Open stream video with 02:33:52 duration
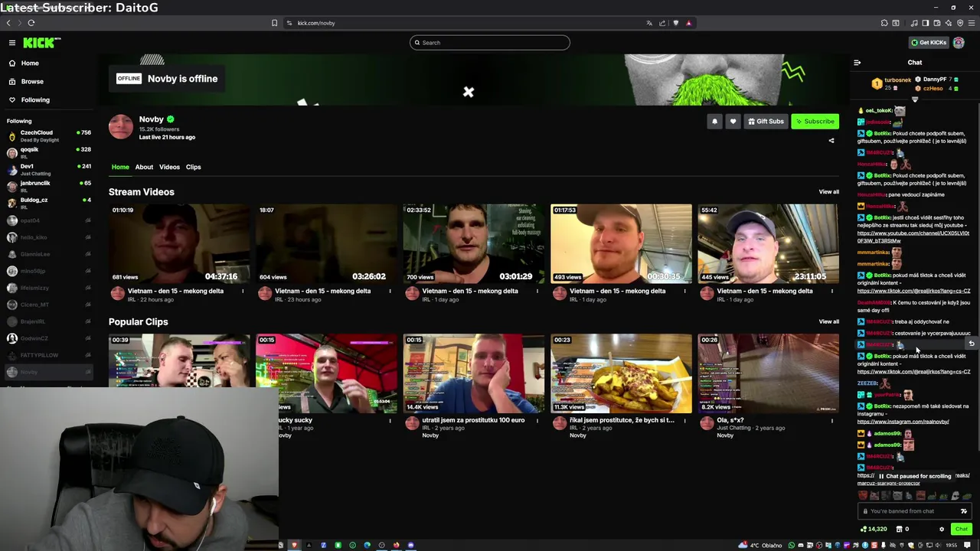 [x=474, y=243]
